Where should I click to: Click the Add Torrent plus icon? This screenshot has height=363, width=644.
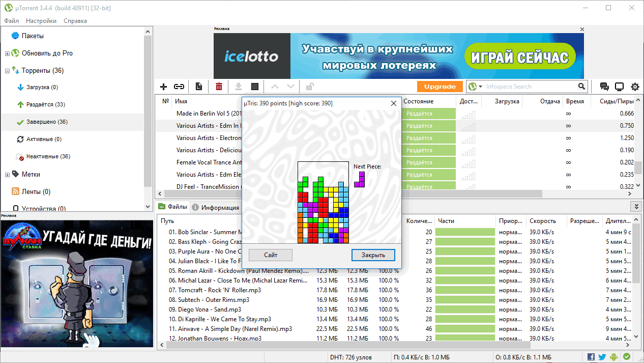tap(163, 87)
